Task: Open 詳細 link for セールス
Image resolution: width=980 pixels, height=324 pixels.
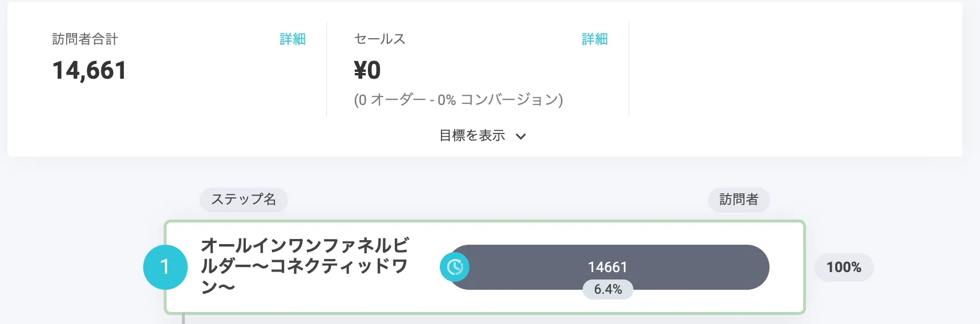Action: tap(594, 39)
